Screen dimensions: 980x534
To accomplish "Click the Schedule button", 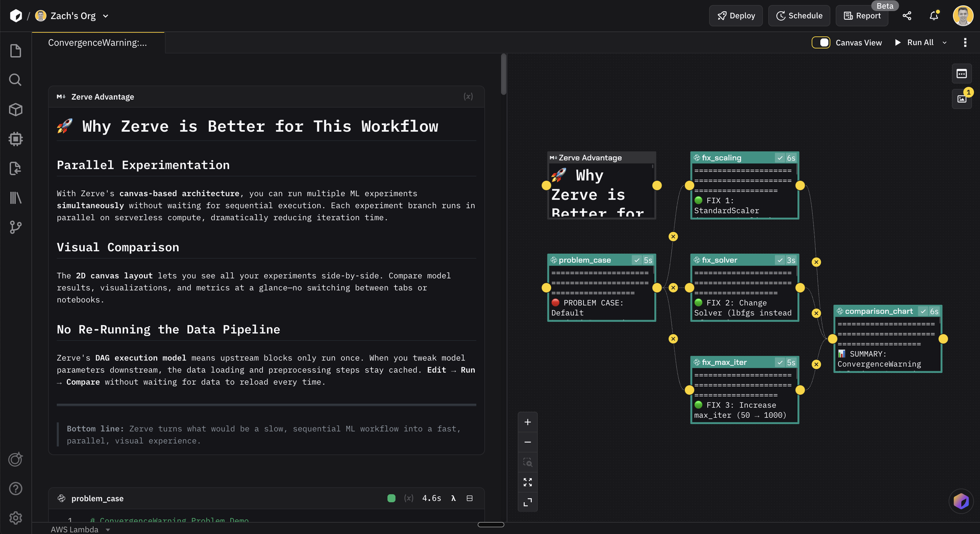I will coord(799,16).
